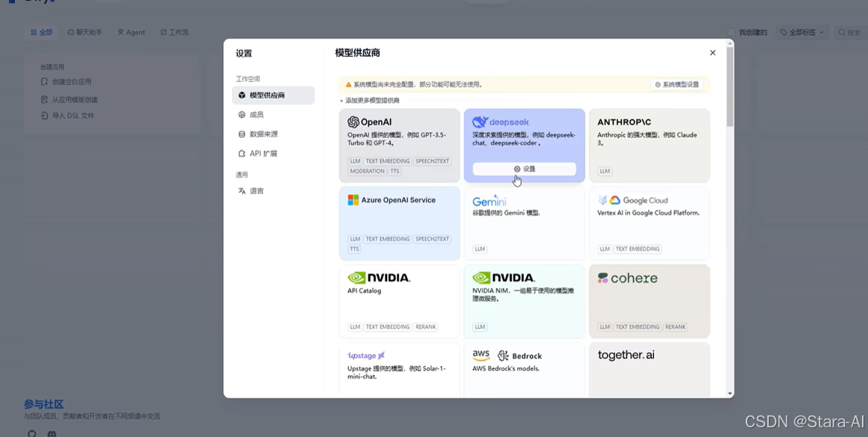868x437 pixels.
Task: Open 全部标签 dropdown in background page
Action: pos(802,32)
